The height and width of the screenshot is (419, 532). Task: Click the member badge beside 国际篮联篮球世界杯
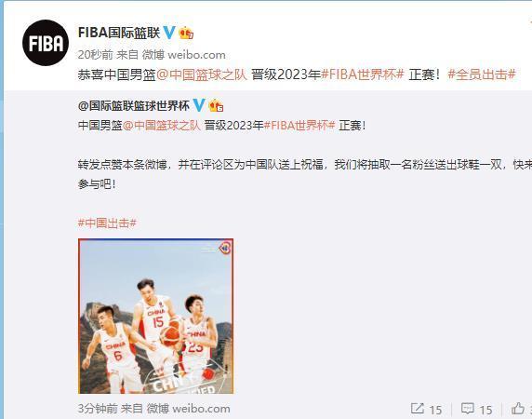[x=216, y=105]
